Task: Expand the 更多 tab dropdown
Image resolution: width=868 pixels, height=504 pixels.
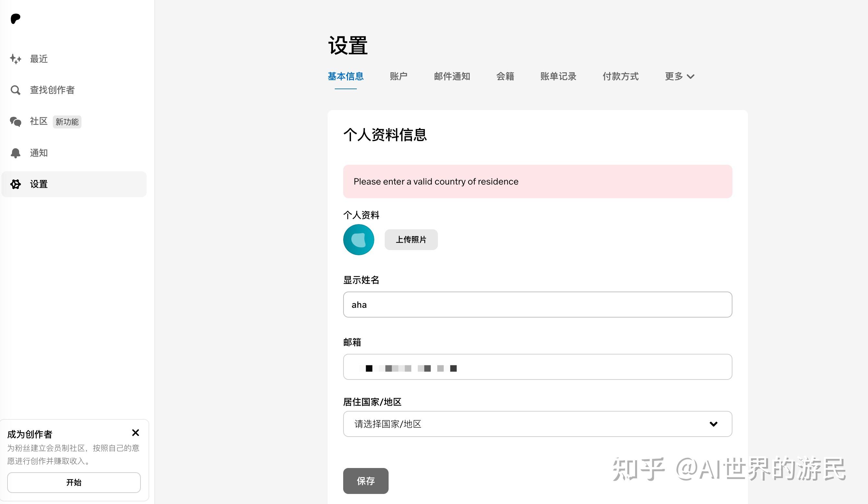Action: pos(679,77)
